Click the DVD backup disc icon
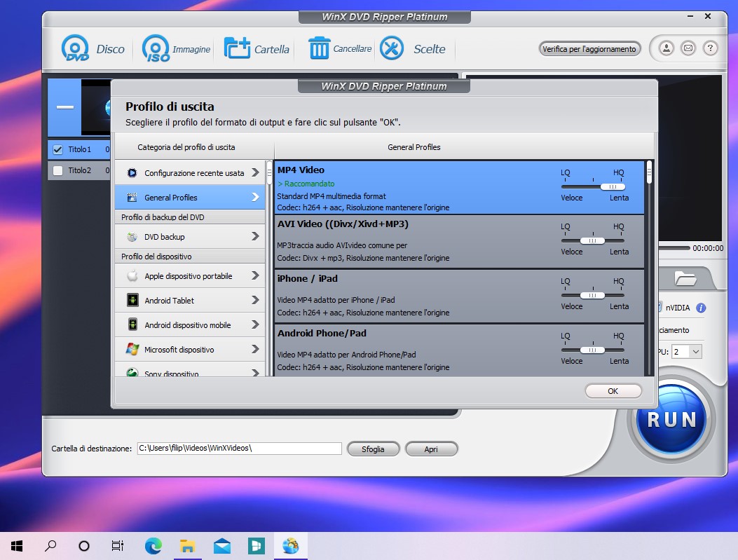Viewport: 738px width, 560px height. (132, 237)
